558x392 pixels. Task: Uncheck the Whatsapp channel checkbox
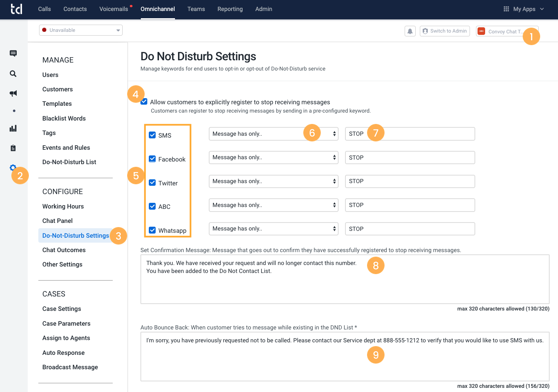tap(152, 230)
